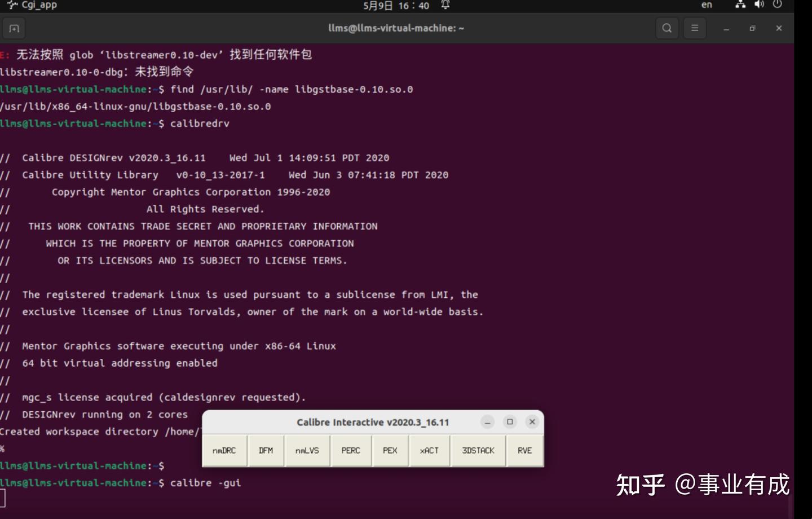Open the xACT tool

pos(429,450)
